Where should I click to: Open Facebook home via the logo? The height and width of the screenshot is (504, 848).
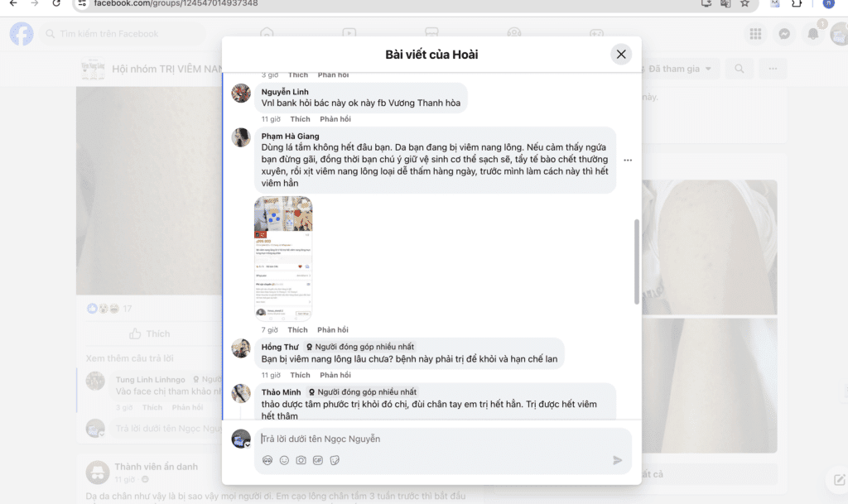click(x=22, y=33)
